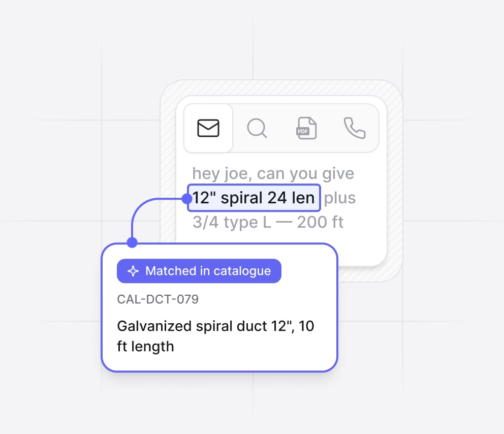Image resolution: width=504 pixels, height=434 pixels.
Task: Select the phone call source icon
Action: tap(355, 128)
